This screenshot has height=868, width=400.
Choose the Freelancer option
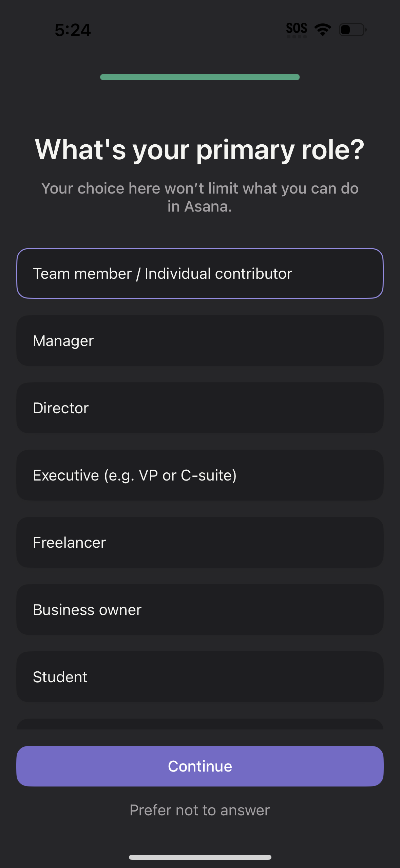pos(200,542)
